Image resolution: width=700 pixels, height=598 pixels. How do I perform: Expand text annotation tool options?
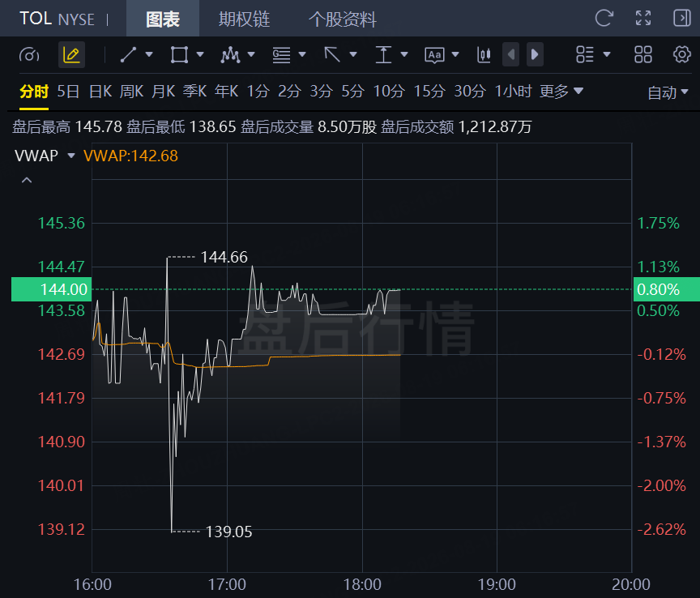point(455,54)
